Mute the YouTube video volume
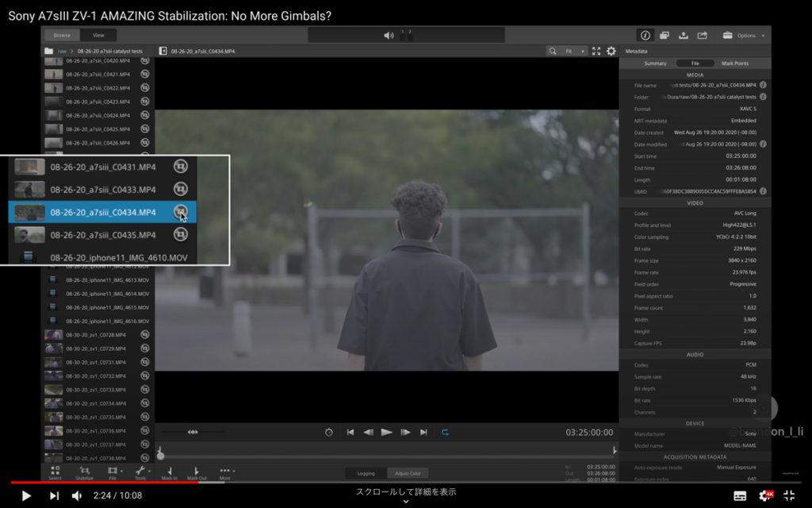Viewport: 812px width, 508px height. pyautogui.click(x=77, y=495)
